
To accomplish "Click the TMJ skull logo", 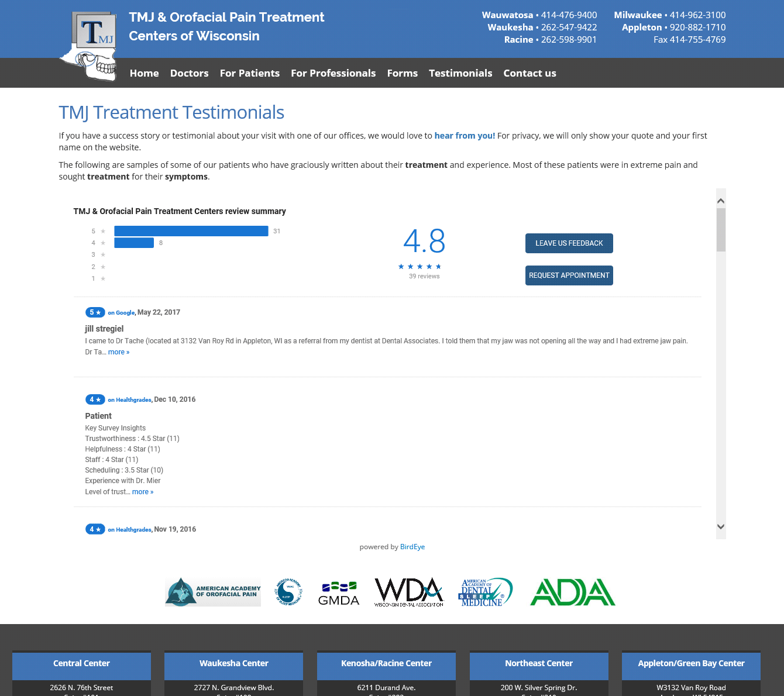I will click(x=88, y=46).
